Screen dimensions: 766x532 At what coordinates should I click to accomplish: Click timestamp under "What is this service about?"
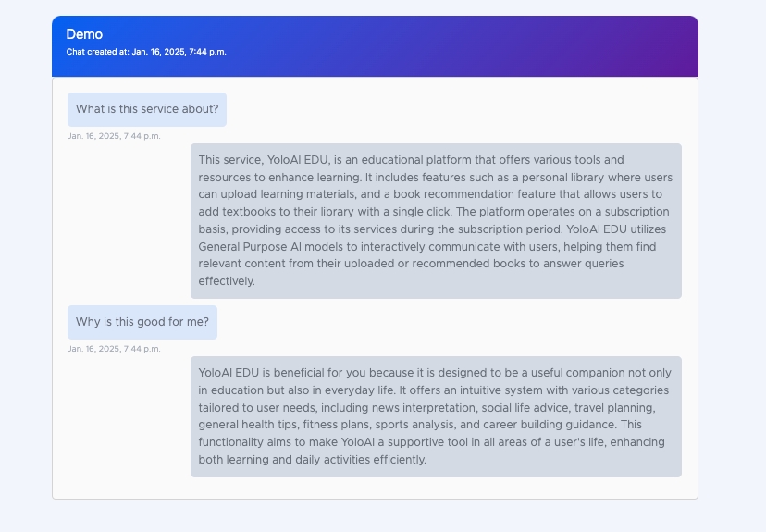(114, 136)
